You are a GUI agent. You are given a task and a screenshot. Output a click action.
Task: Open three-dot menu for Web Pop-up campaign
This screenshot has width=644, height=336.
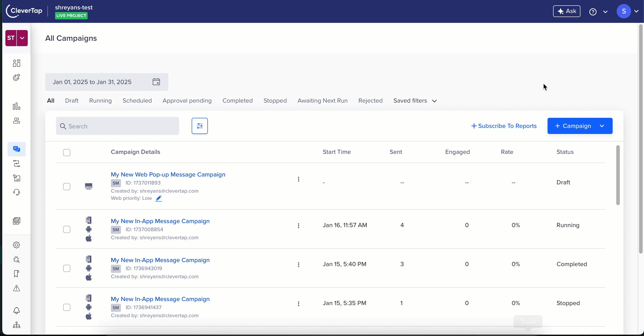click(298, 179)
